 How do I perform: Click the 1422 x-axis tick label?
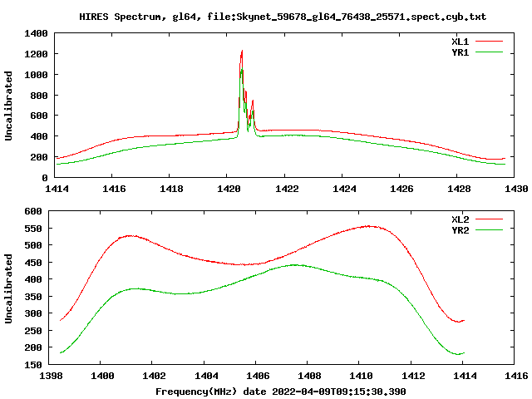click(287, 189)
